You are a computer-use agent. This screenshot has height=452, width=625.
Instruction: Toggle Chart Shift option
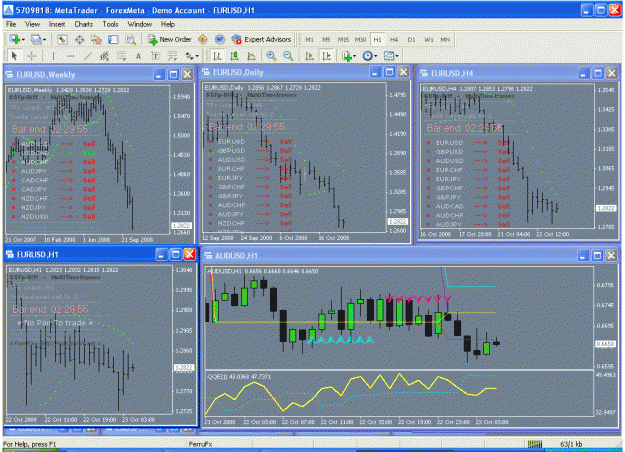point(326,56)
